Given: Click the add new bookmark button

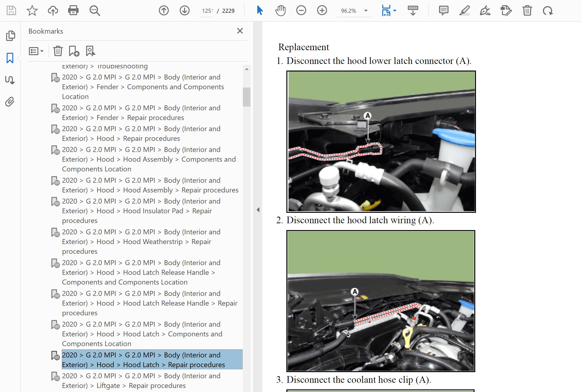Looking at the screenshot, I should tap(74, 51).
